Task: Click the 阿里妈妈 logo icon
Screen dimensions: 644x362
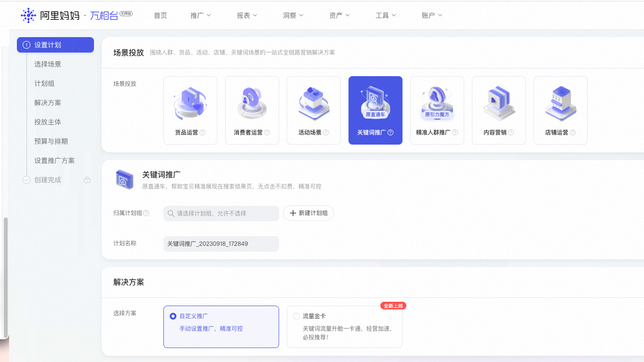Action: pyautogui.click(x=28, y=15)
